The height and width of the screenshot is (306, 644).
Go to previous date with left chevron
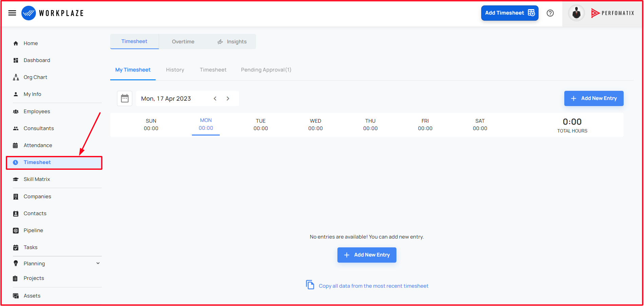215,99
